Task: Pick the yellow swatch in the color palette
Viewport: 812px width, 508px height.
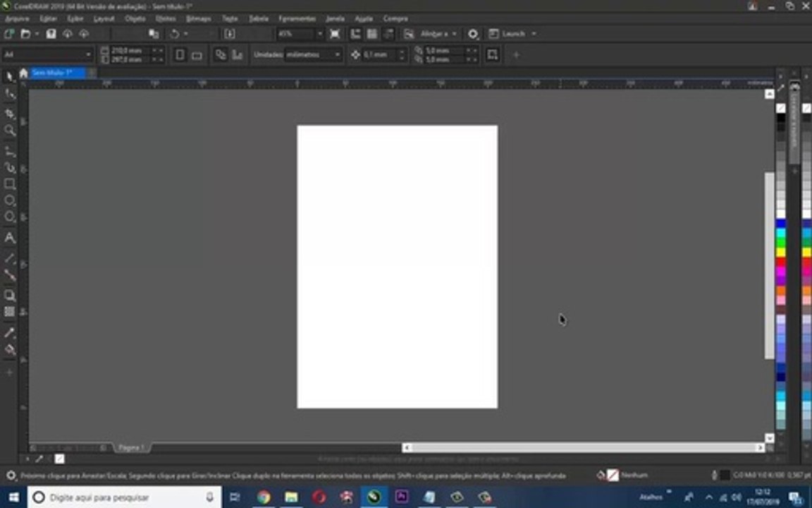Action: (x=780, y=253)
